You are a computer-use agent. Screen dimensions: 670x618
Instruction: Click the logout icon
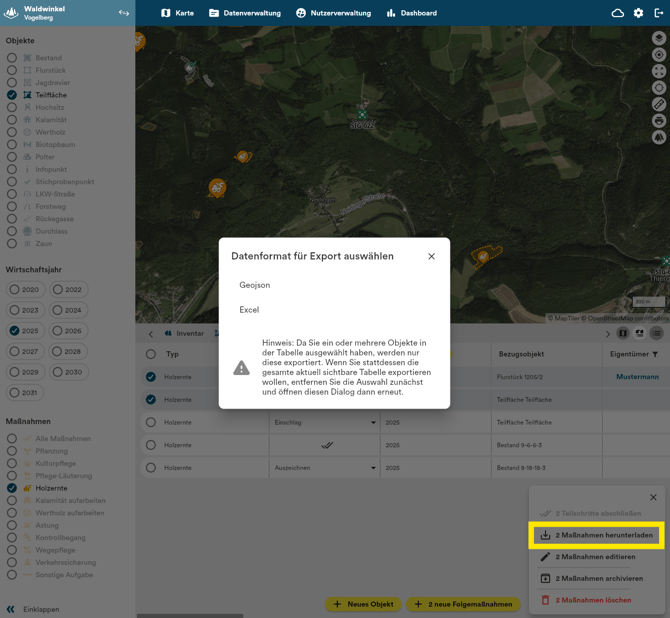pos(659,13)
